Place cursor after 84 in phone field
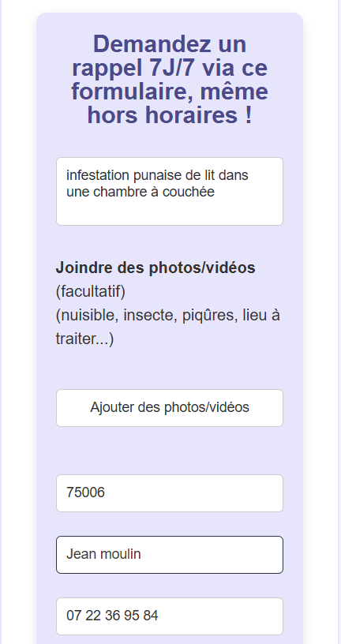Viewport: 341px width, 644px height. pyautogui.click(x=159, y=616)
